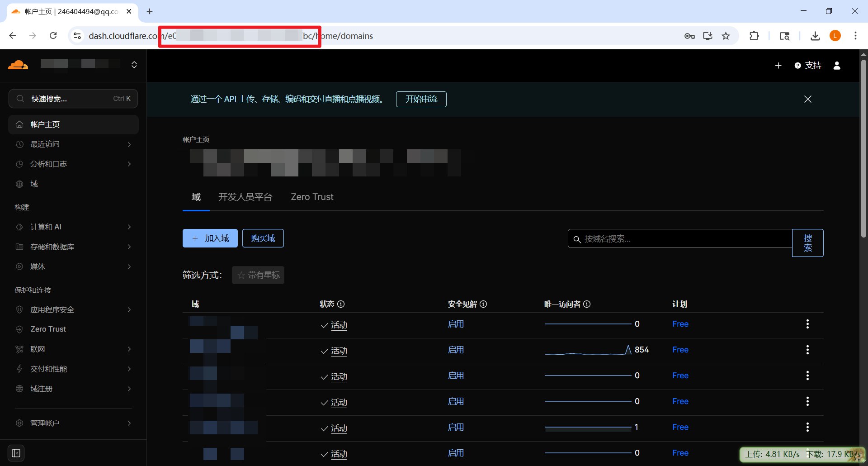868x466 pixels.
Task: Close the 帐户主页 browser tab
Action: (129, 11)
